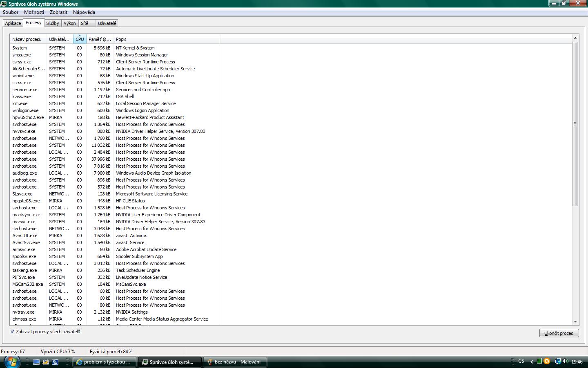
Task: Open the Zobrazit menu
Action: coord(58,12)
